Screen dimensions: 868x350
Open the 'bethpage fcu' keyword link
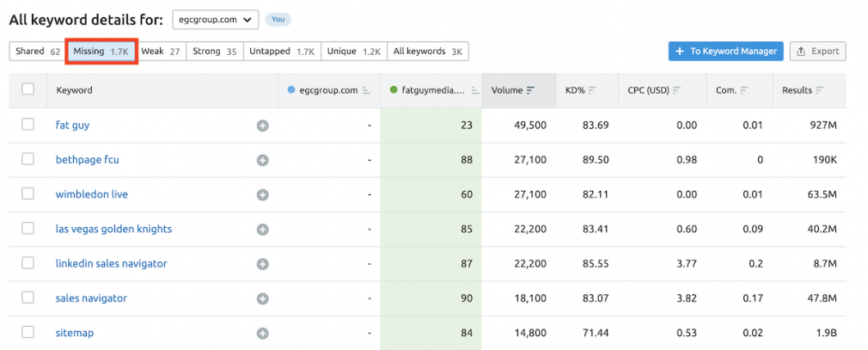88,160
